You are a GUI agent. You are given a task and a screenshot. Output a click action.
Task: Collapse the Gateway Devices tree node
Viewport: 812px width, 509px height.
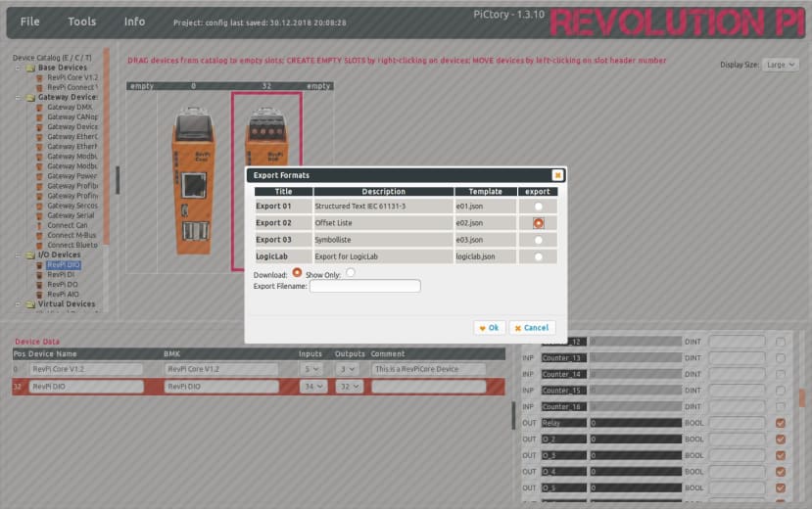click(x=19, y=97)
